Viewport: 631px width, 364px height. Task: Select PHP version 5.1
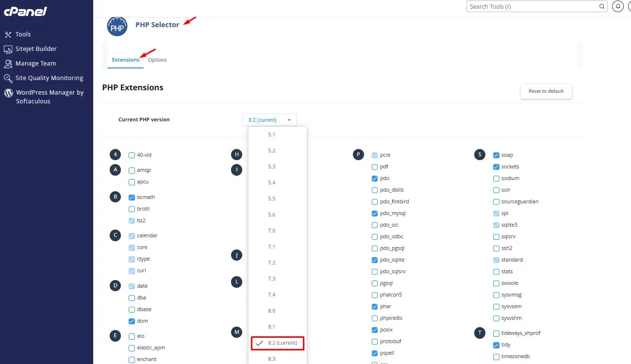point(271,134)
